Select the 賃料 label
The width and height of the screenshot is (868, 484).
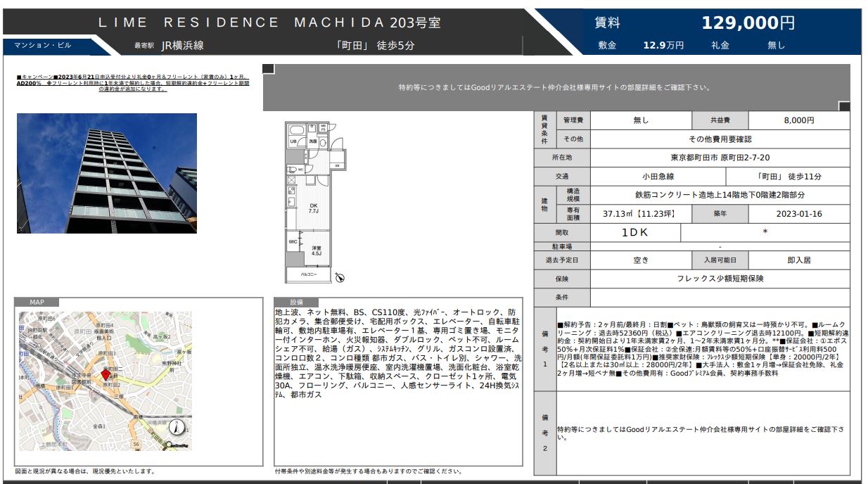(608, 23)
